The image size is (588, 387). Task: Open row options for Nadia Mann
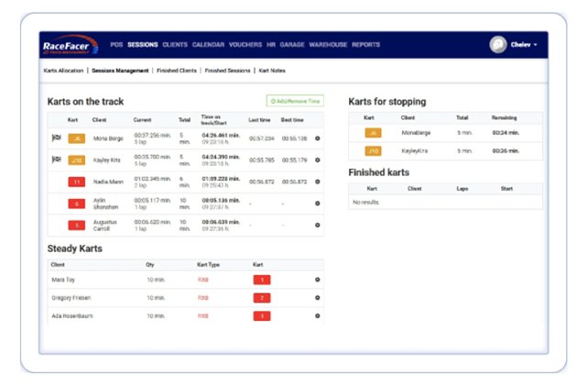pos(317,182)
